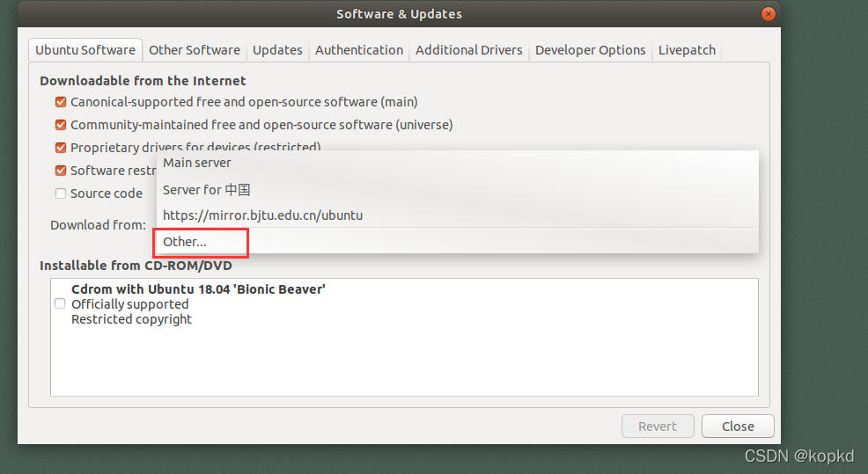
Task: Switch to the Ubuntu Software tab
Action: point(85,50)
